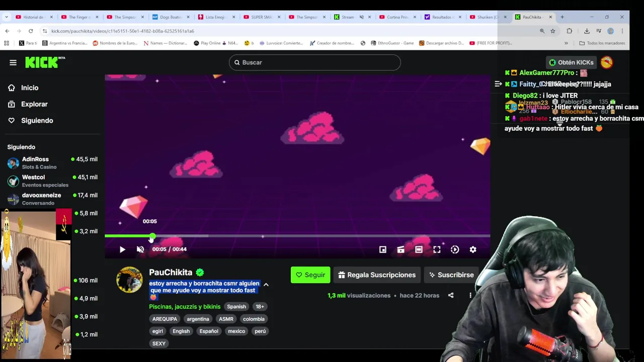The width and height of the screenshot is (644, 362).
Task: Enter fullscreen video mode
Action: tap(437, 249)
